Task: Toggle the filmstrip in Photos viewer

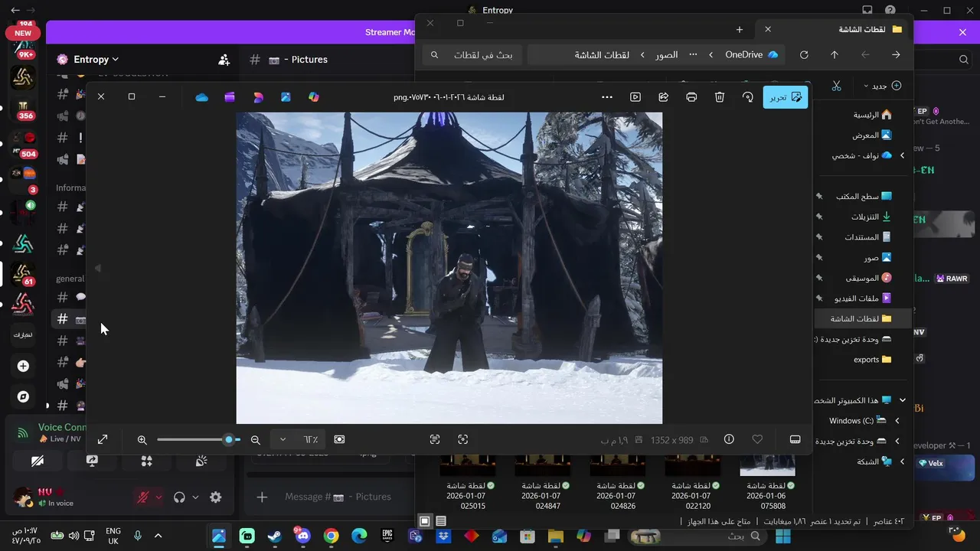Action: 795,439
